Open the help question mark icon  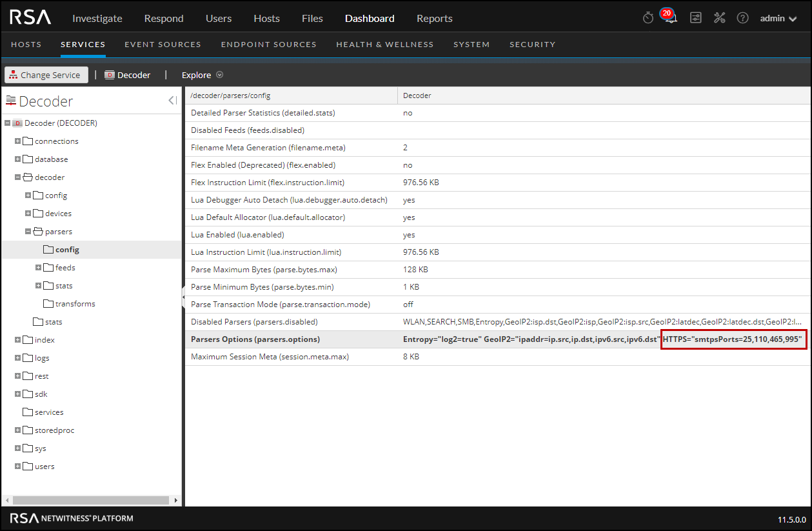743,18
